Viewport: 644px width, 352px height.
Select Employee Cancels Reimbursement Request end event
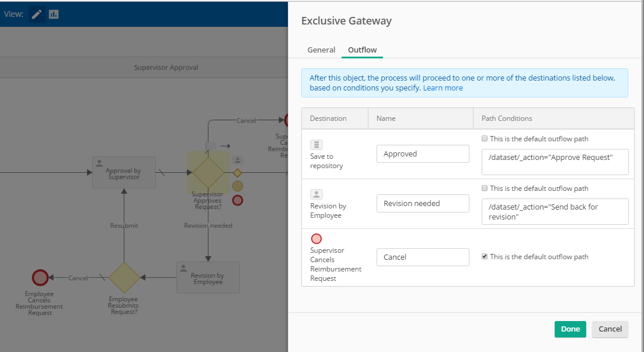tap(40, 277)
